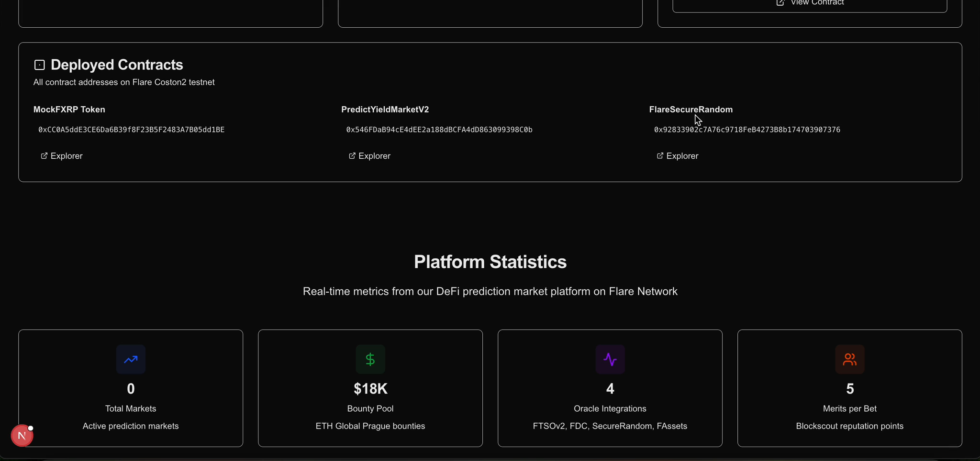Click external-link icon under MockFXRP Token
This screenshot has height=461, width=980.
44,156
